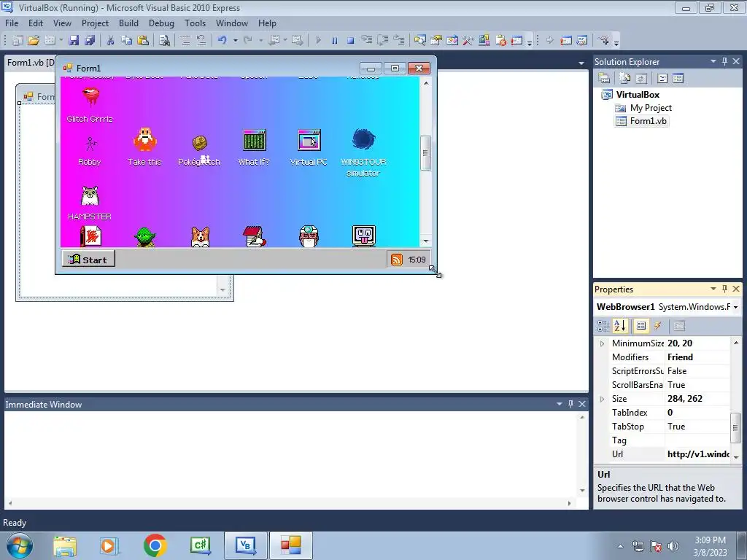Open WebBrowser1 object selector dropdown
Screen dimensions: 747x560
(735, 307)
